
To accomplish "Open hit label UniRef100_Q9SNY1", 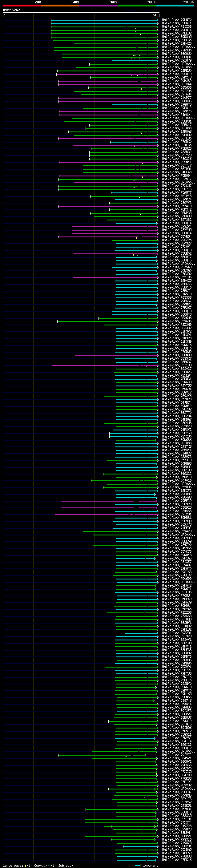I will (177, 162).
